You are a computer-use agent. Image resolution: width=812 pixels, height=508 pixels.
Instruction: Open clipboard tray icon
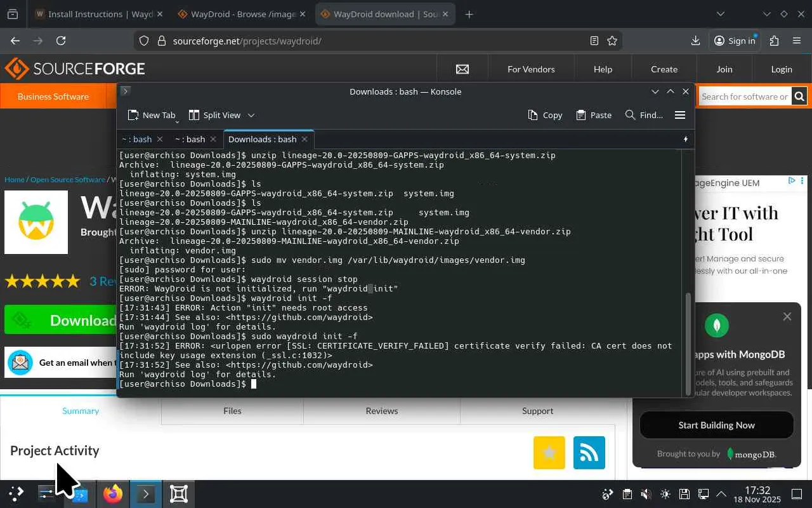click(627, 494)
